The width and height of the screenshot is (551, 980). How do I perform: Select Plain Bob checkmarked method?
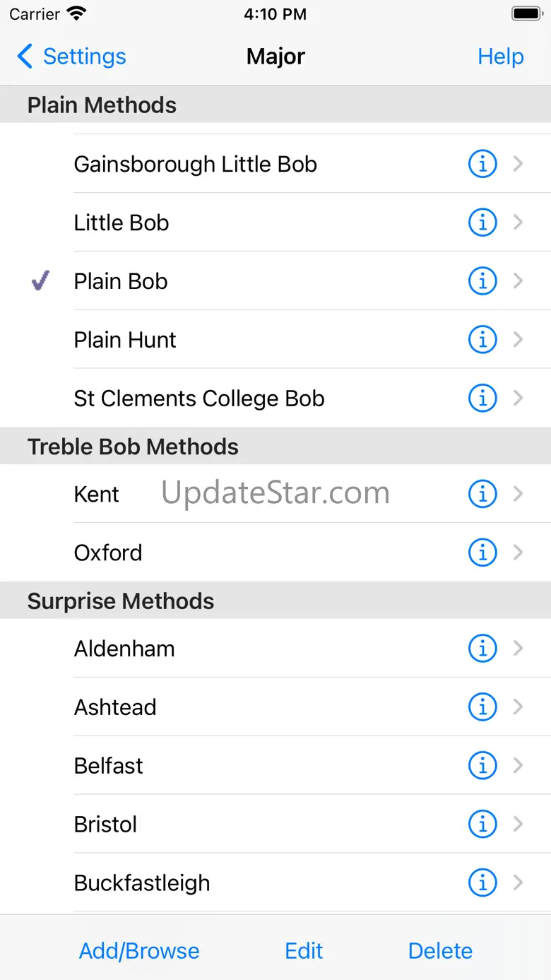(275, 281)
